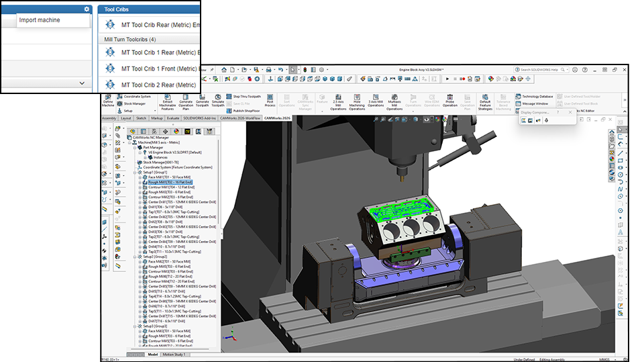The image size is (644, 362).
Task: Select MT Tool Crib 2 Rear (Metric)
Action: (x=158, y=85)
